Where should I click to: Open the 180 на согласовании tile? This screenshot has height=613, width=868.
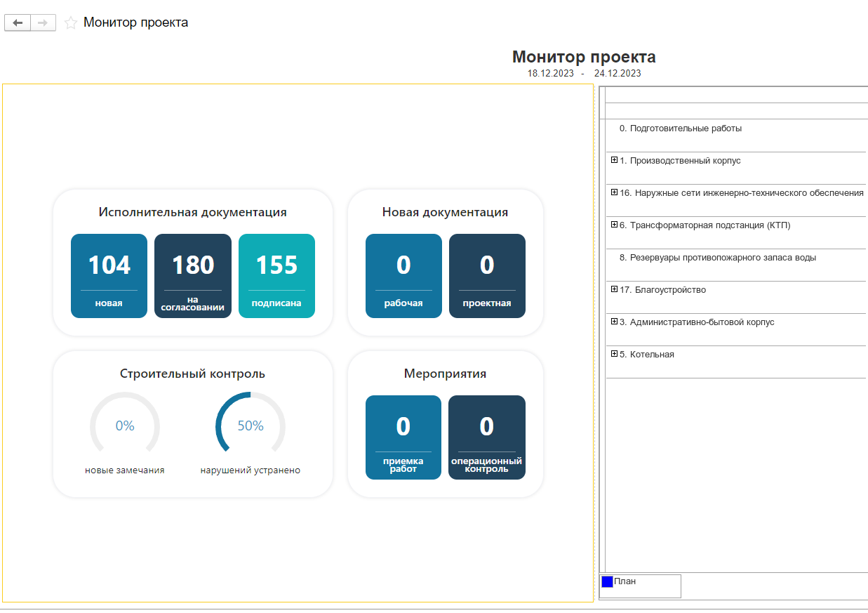click(x=193, y=276)
